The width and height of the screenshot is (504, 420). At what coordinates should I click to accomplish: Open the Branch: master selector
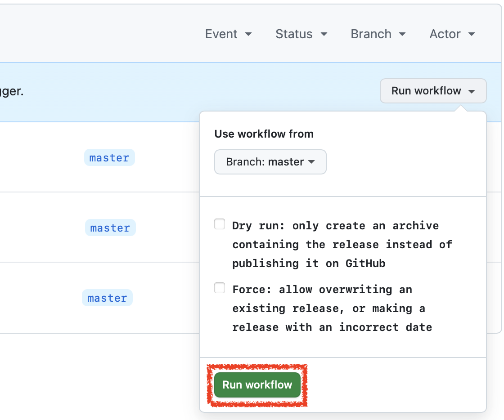[270, 162]
